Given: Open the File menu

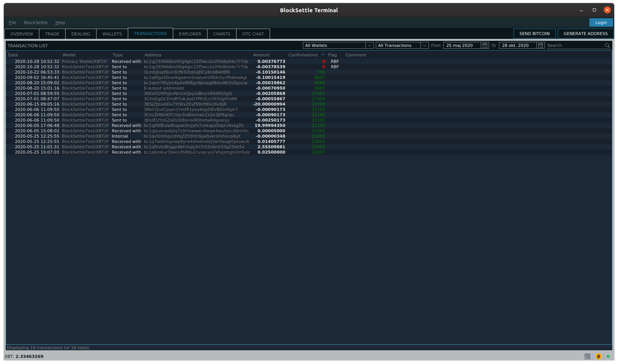Looking at the screenshot, I should tap(13, 22).
